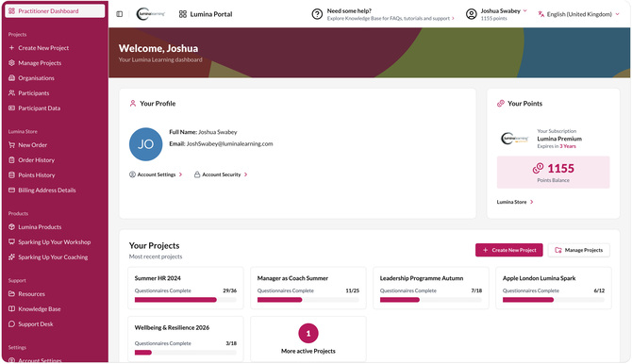Open the English (United Kingdom) language dropdown
The image size is (632, 364).
(579, 14)
